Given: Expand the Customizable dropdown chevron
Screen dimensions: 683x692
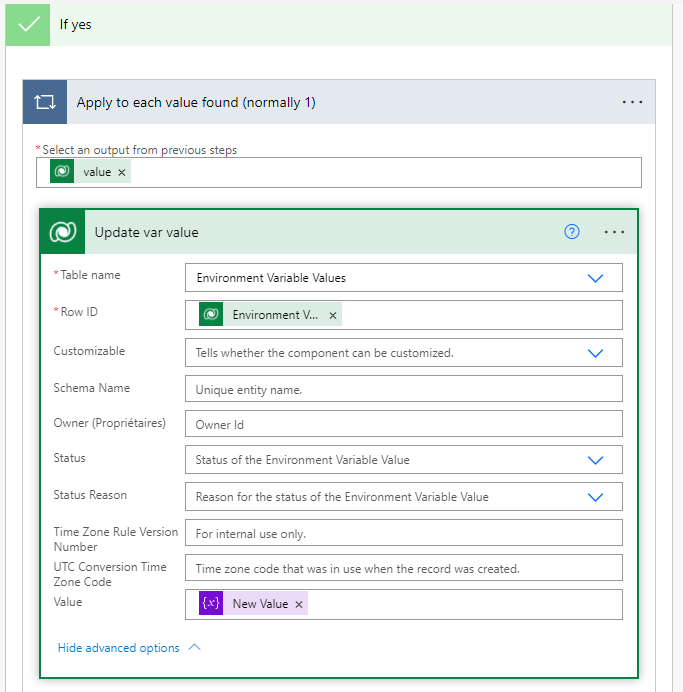Looking at the screenshot, I should pos(595,353).
